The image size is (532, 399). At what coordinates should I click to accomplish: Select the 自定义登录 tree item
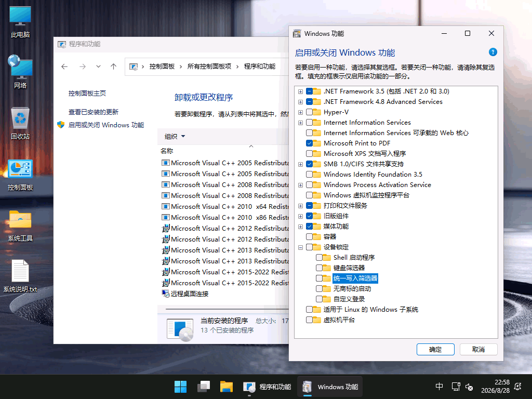coord(349,299)
